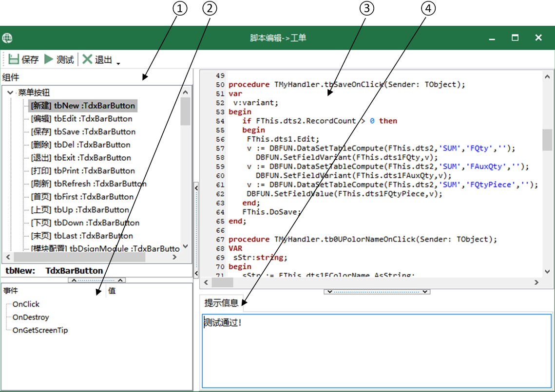Select [删除] tbDel tree item
Image resolution: width=555 pixels, height=392 pixels.
[x=81, y=145]
